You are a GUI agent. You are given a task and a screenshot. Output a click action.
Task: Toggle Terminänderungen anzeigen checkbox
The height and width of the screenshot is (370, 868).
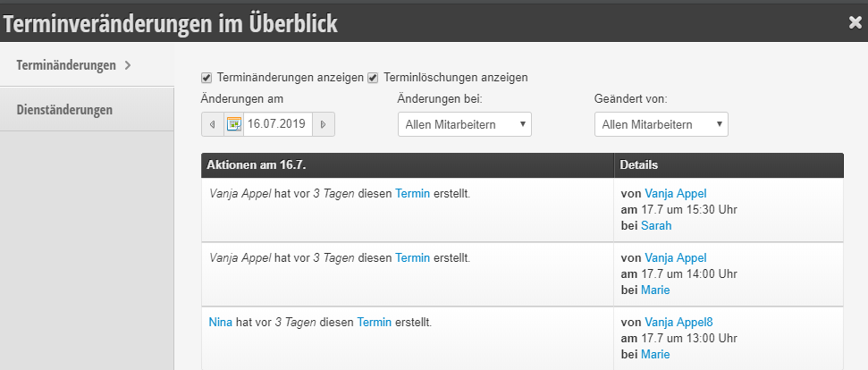[206, 78]
